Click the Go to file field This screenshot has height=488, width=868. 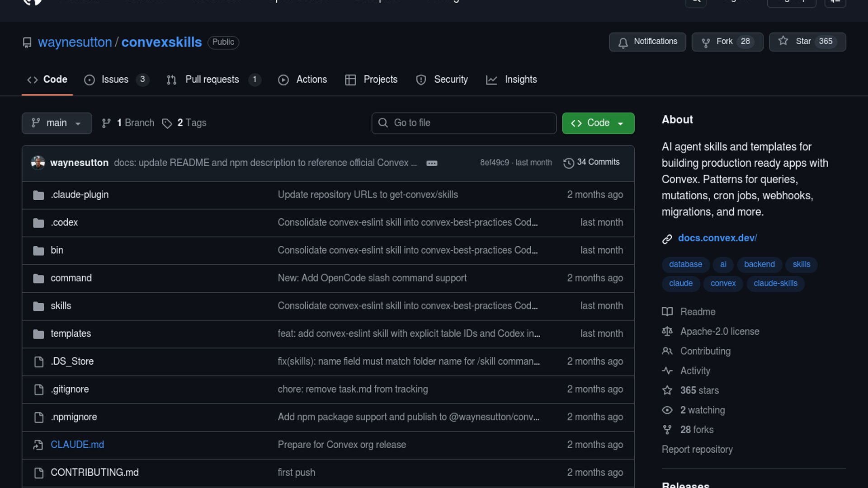(x=464, y=123)
